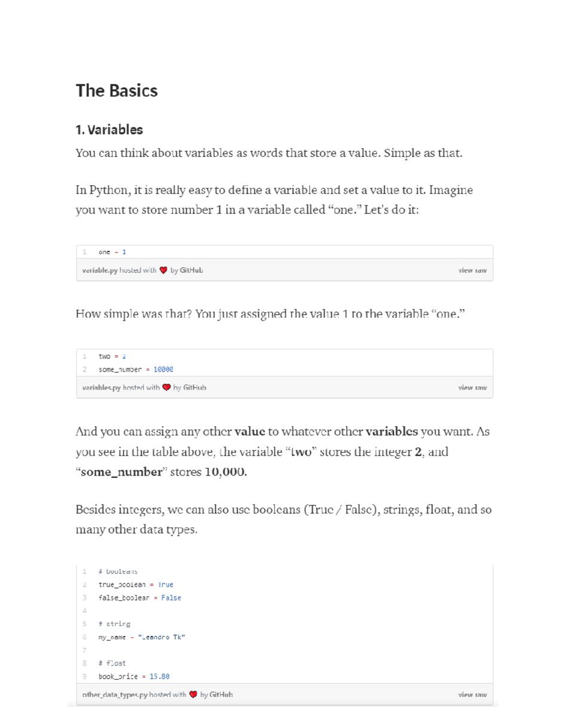The image size is (563, 728).
Task: Click 'view raw' for variables.py
Action: pyautogui.click(x=472, y=387)
